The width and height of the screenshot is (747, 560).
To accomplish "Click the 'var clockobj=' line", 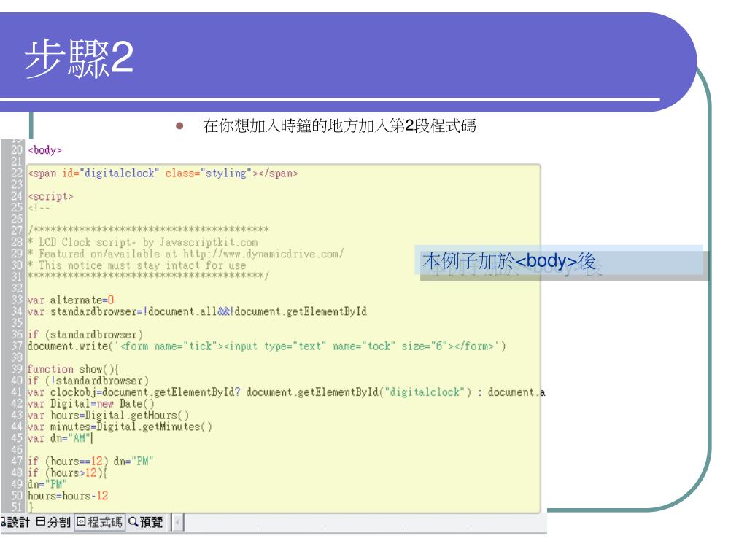I will tap(286, 392).
